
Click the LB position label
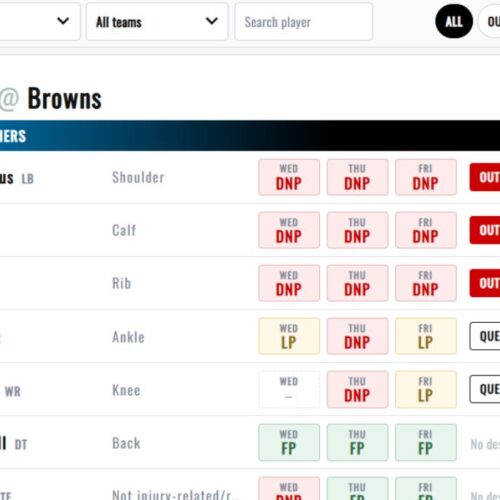click(27, 179)
